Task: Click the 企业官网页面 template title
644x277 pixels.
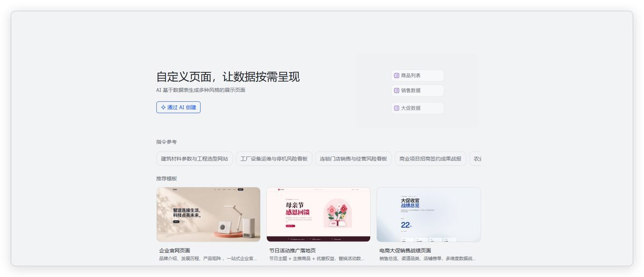Action: [x=174, y=251]
